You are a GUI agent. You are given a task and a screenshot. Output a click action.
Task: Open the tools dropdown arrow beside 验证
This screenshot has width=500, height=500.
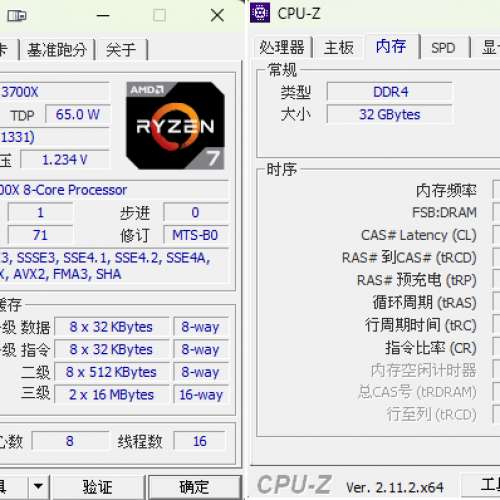(38, 487)
